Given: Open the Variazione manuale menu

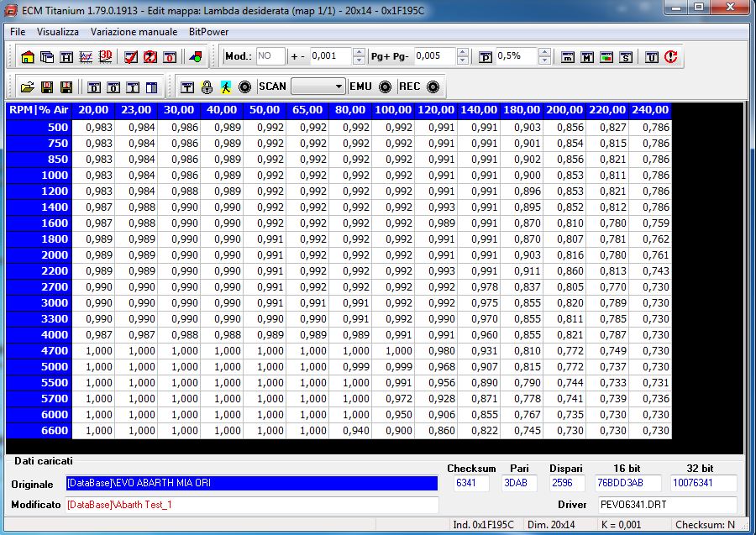Looking at the screenshot, I should [x=134, y=32].
